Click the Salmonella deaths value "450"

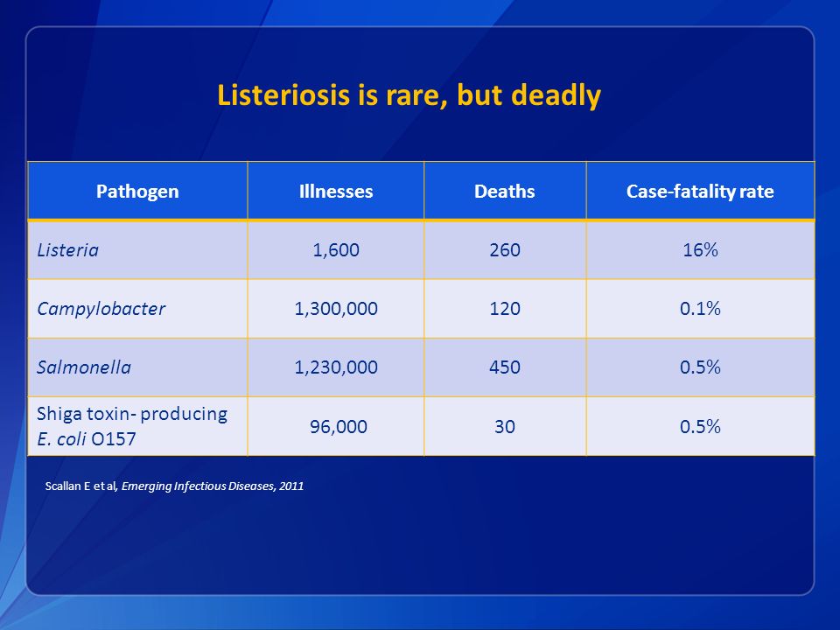click(505, 367)
